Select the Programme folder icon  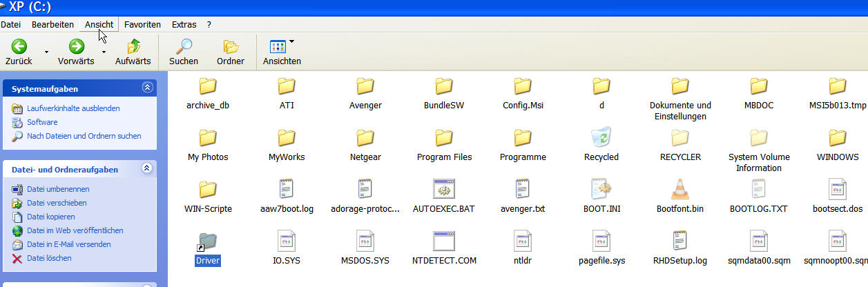[523, 137]
